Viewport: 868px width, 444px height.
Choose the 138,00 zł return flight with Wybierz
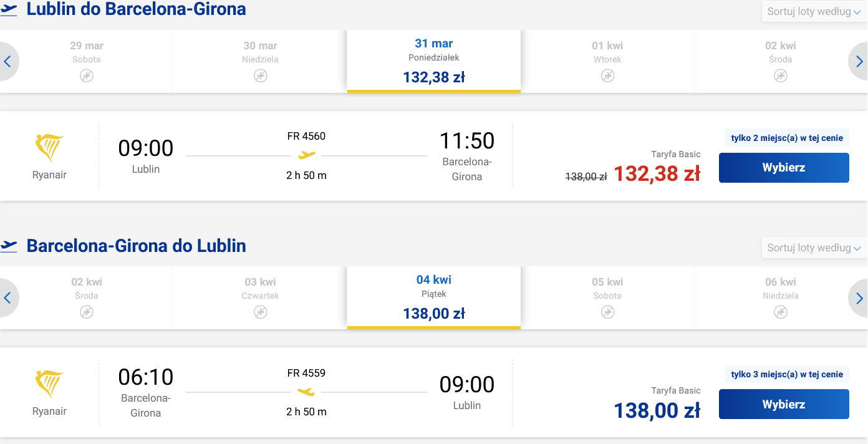[784, 404]
